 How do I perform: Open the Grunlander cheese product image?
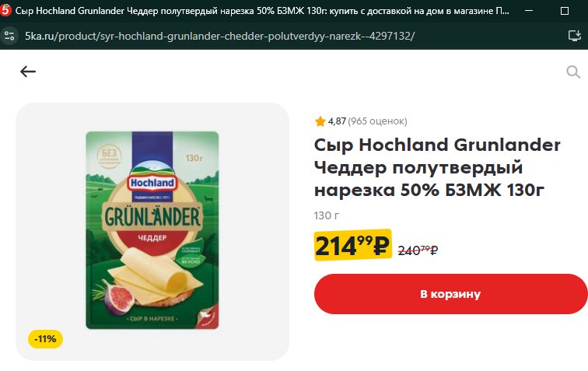[152, 230]
